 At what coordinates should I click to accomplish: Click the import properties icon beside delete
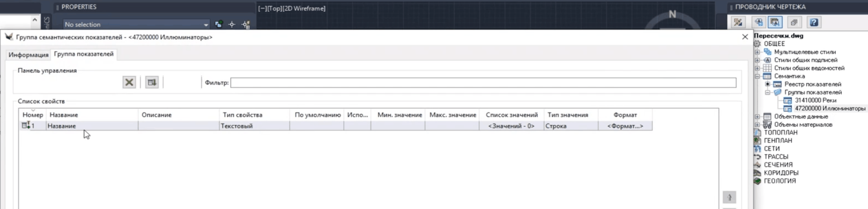152,82
